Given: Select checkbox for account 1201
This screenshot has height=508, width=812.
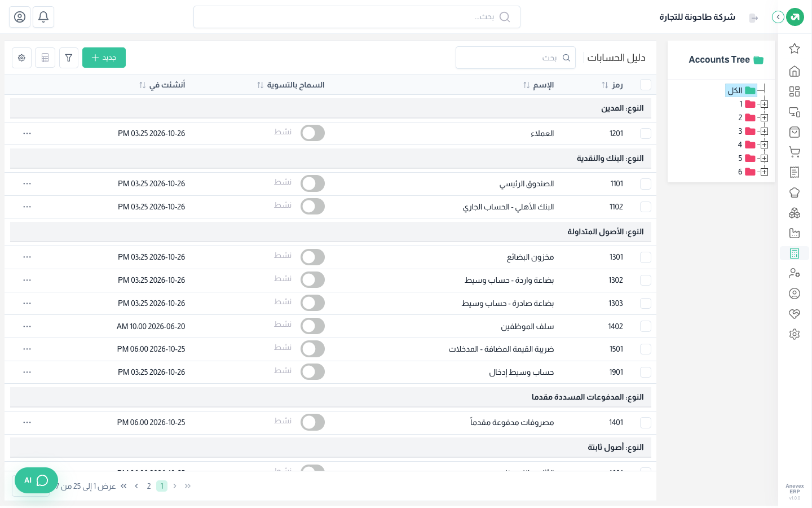Looking at the screenshot, I should 646,133.
